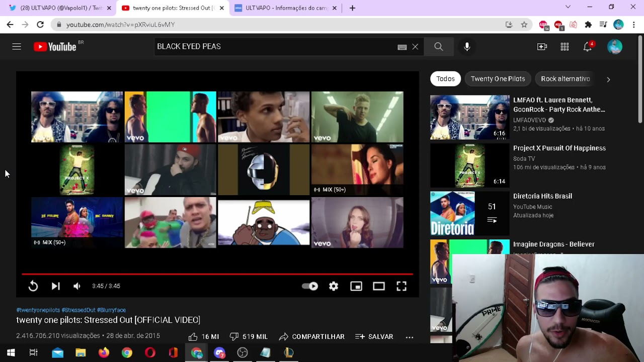Click SALVAR to save video
644x362 pixels.
coord(374,336)
